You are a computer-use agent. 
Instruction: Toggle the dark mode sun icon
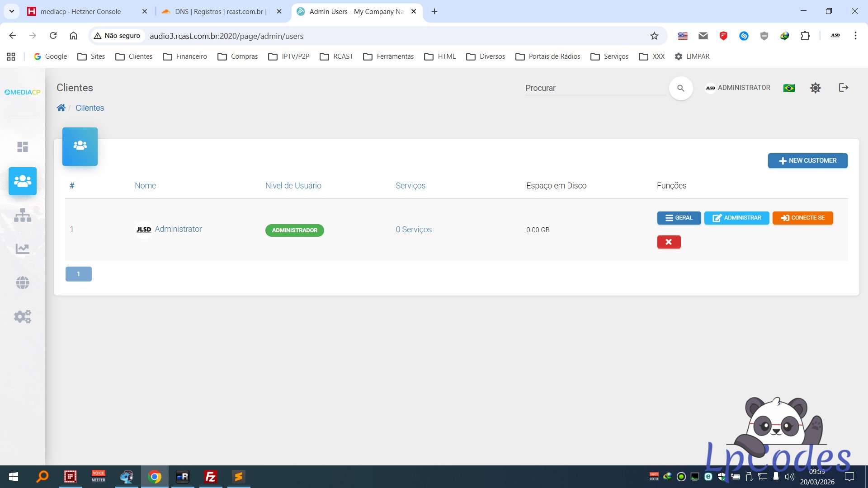pyautogui.click(x=815, y=88)
